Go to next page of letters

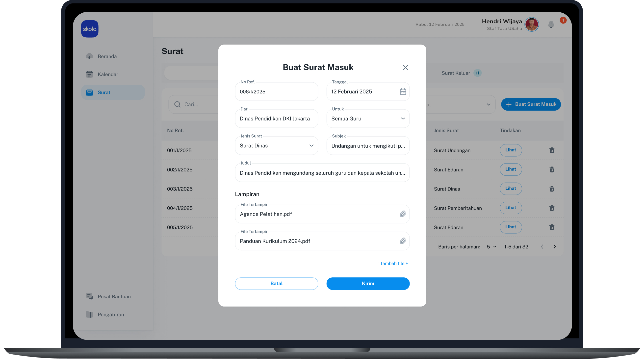point(555,247)
